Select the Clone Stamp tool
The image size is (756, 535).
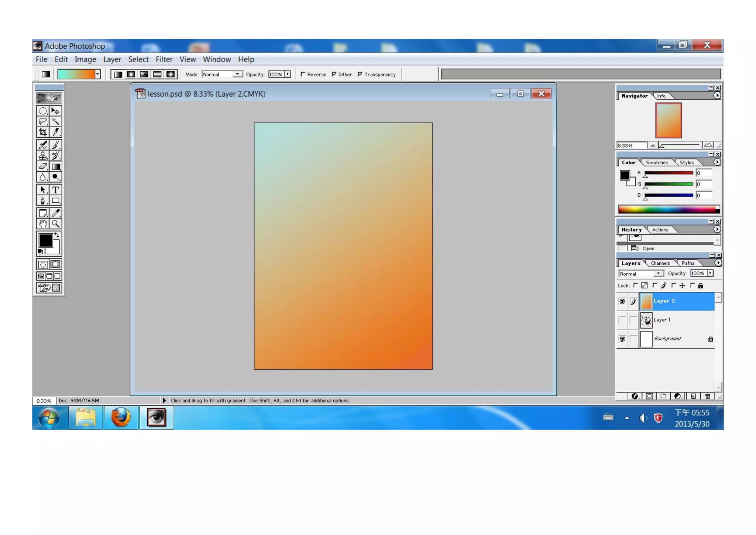[43, 156]
